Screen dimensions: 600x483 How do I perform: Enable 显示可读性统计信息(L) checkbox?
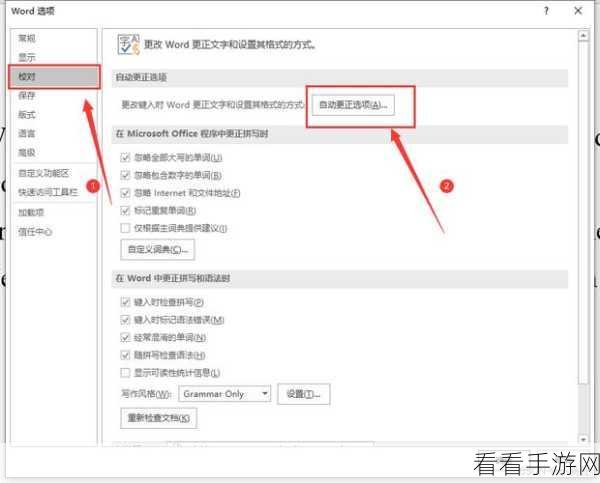click(125, 372)
